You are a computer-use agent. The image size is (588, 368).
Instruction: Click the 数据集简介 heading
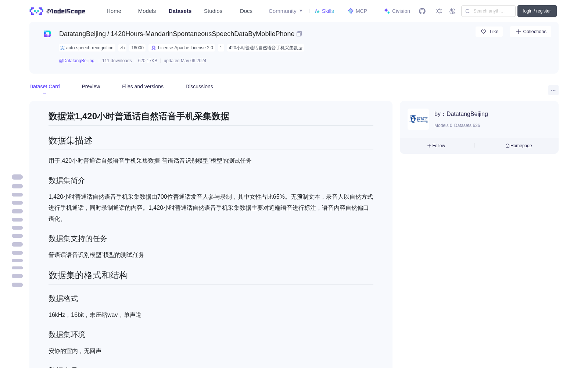point(67,180)
